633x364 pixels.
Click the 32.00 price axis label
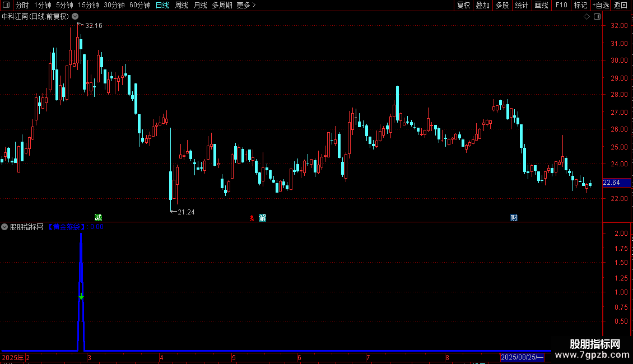619,26
